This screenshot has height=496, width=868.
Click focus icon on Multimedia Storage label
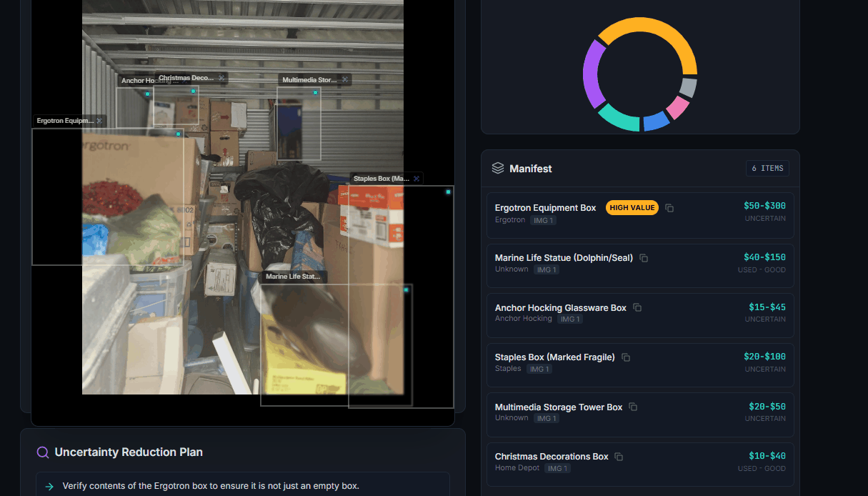click(x=345, y=80)
